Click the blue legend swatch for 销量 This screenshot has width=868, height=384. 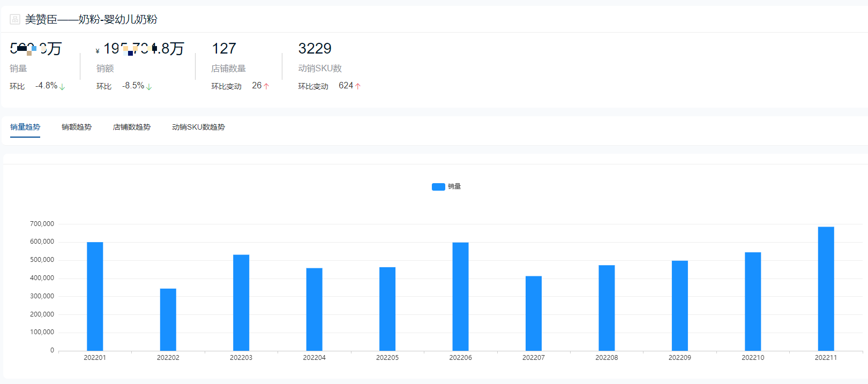pos(438,186)
